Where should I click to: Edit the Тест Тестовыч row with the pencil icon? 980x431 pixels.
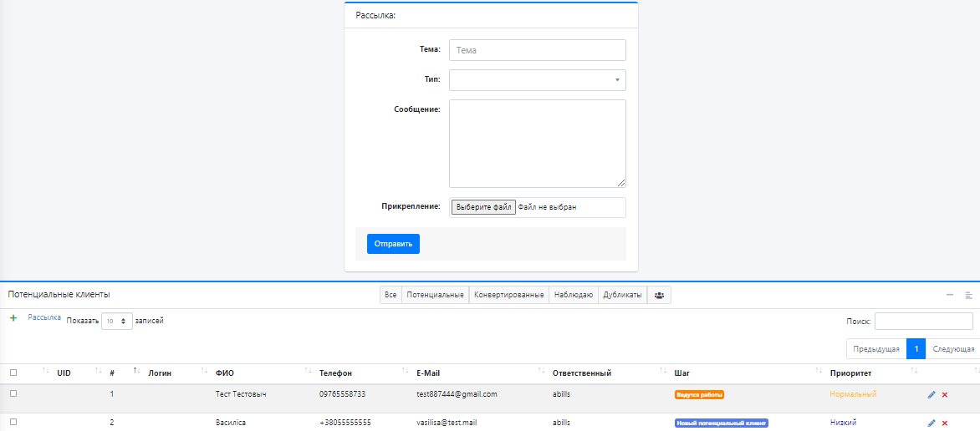pos(932,394)
